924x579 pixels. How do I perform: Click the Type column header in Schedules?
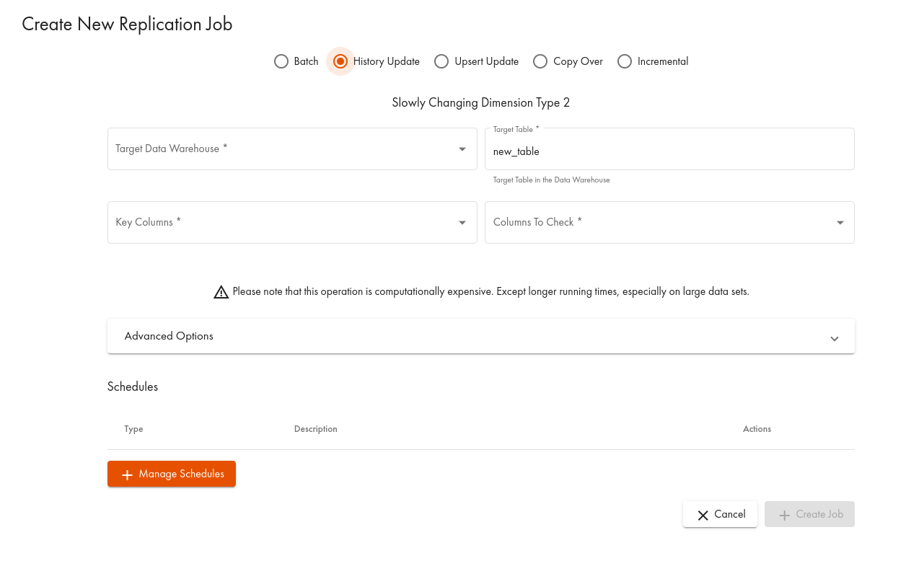point(133,429)
